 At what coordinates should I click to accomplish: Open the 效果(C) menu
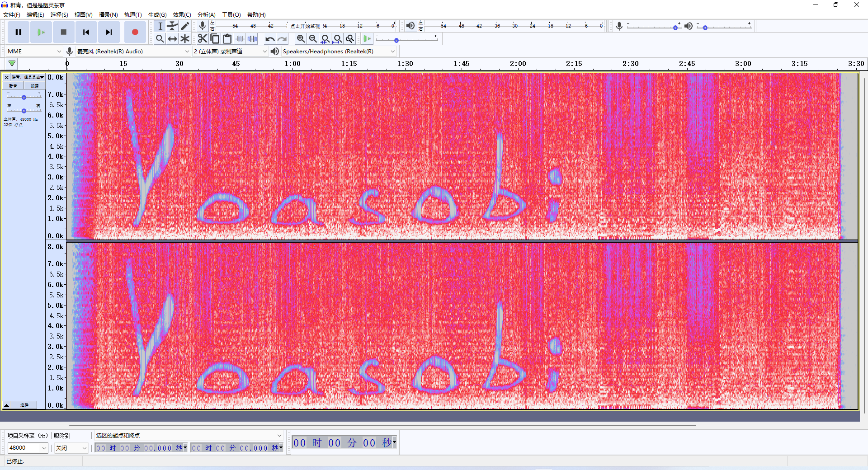click(x=182, y=14)
